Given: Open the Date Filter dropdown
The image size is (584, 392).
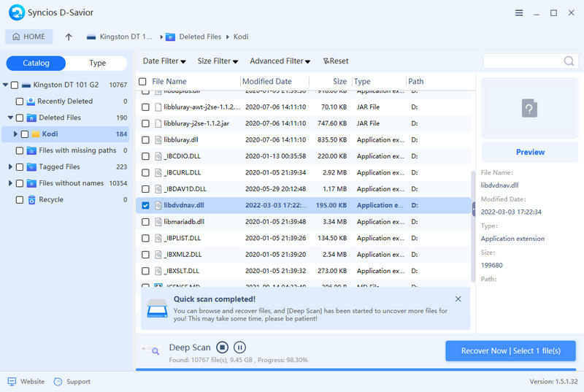Looking at the screenshot, I should [x=164, y=61].
